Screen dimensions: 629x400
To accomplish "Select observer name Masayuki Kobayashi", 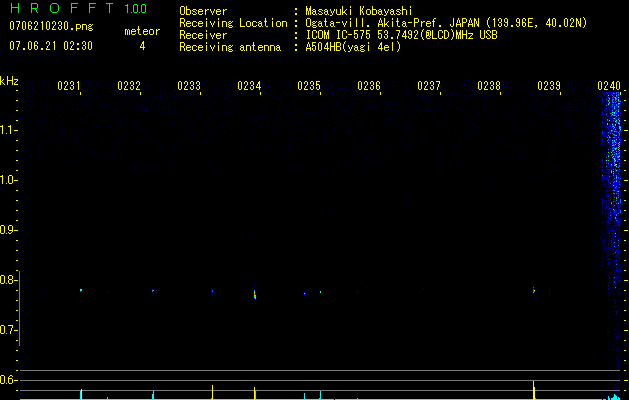I will tap(359, 11).
